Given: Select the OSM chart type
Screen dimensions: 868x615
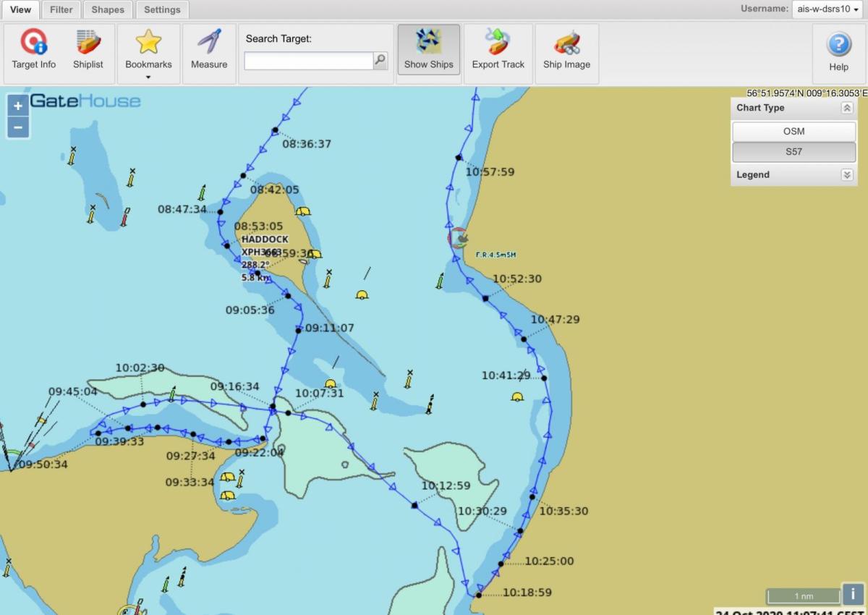Looking at the screenshot, I should 793,132.
